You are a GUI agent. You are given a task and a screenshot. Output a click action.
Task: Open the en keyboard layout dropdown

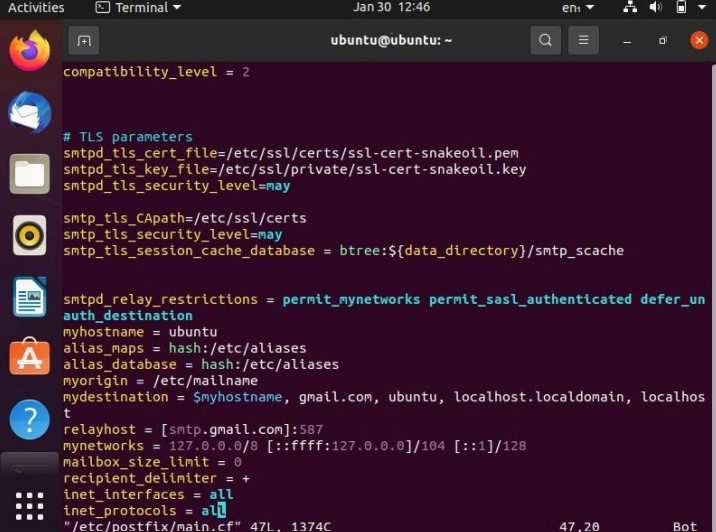pyautogui.click(x=578, y=8)
